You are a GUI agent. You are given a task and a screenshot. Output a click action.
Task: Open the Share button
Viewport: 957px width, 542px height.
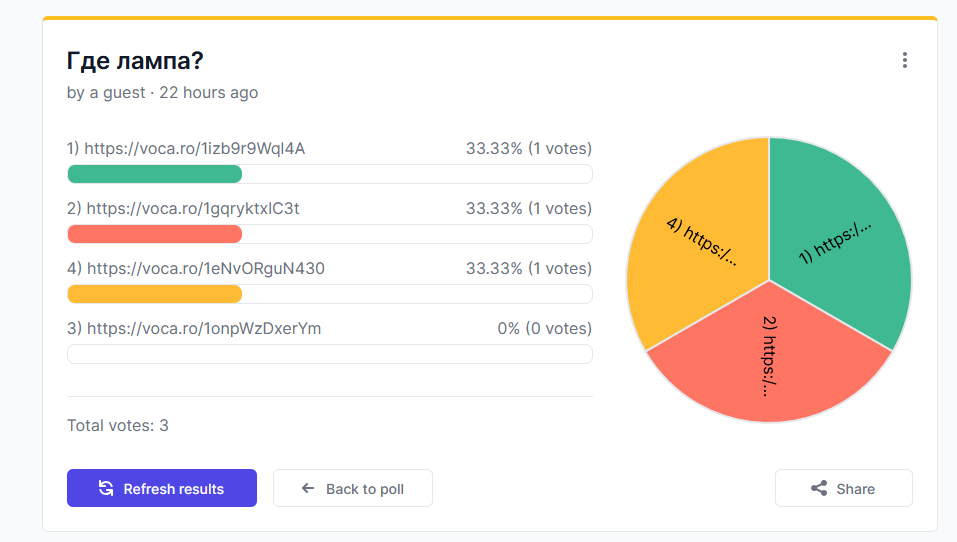(843, 488)
